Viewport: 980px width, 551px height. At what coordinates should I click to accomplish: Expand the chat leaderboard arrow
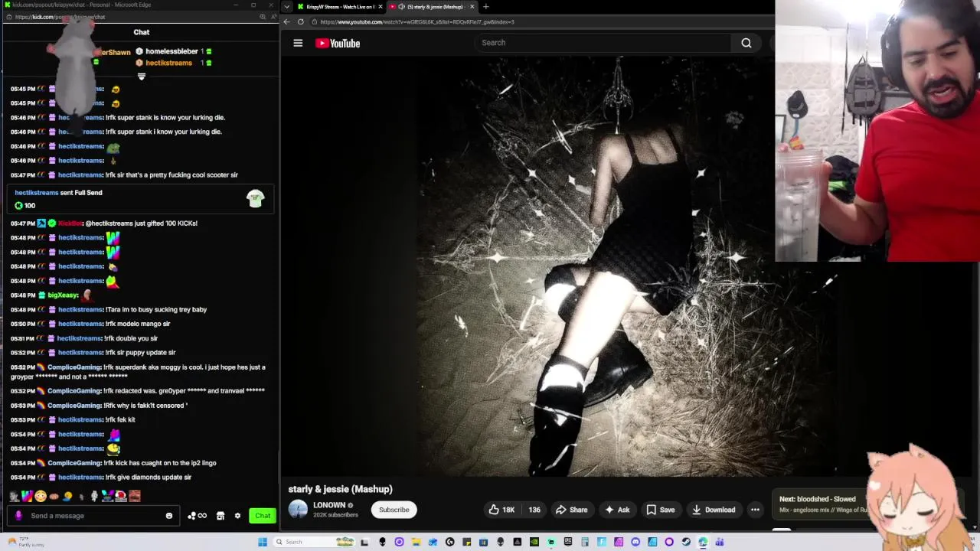point(141,77)
